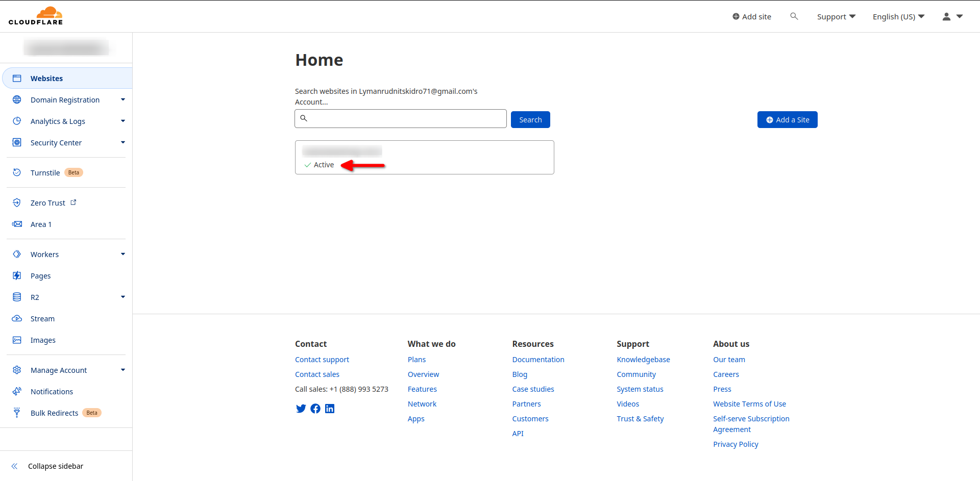980x481 pixels.
Task: Click the Cloudflare logo
Action: (36, 16)
